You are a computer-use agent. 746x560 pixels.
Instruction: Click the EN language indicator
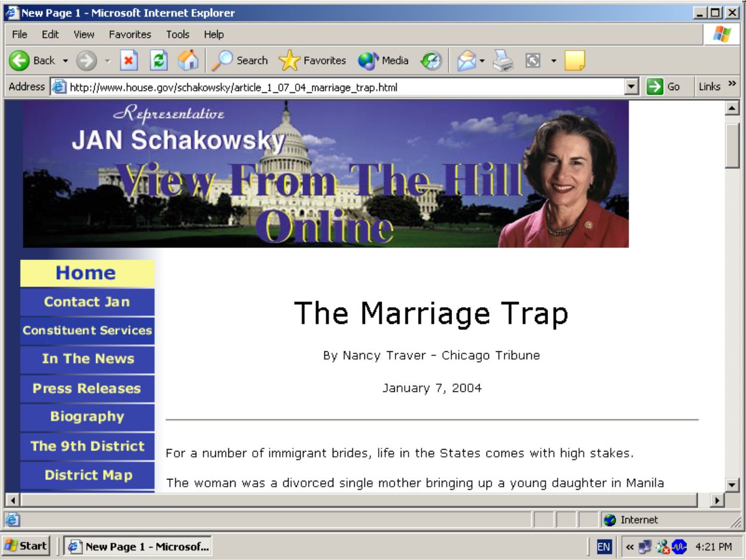[x=603, y=546]
